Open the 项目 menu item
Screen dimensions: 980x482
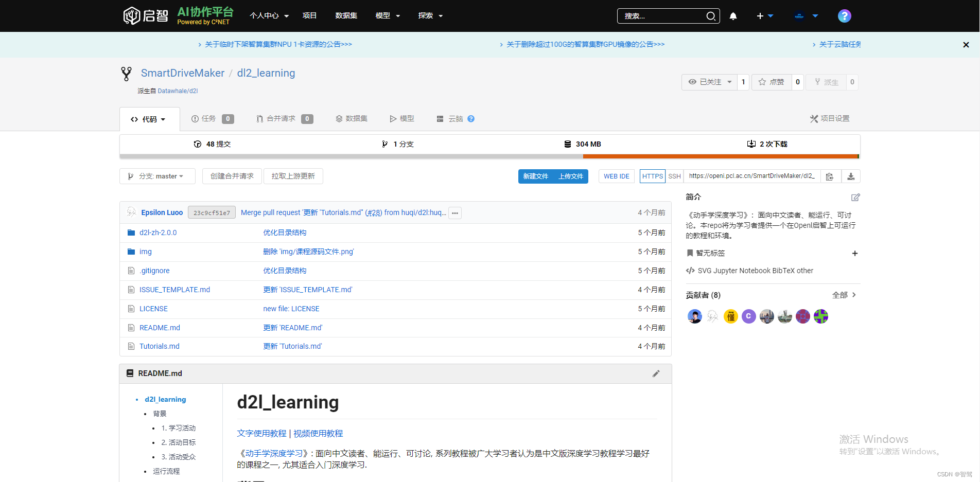[309, 16]
